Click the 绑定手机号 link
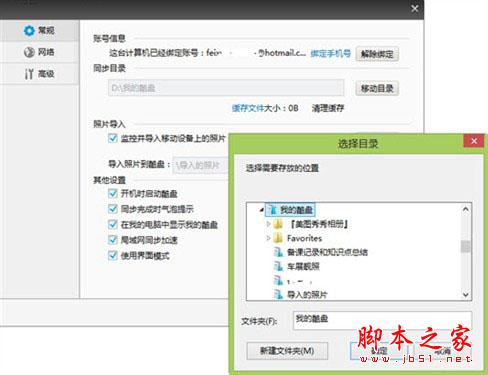This screenshot has width=488, height=375. 330,53
